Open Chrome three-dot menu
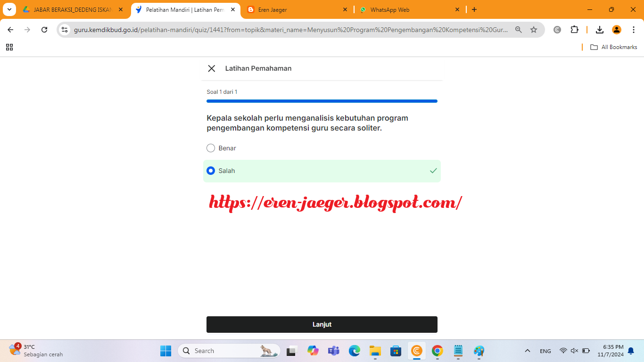This screenshot has width=644, height=362. click(x=634, y=30)
